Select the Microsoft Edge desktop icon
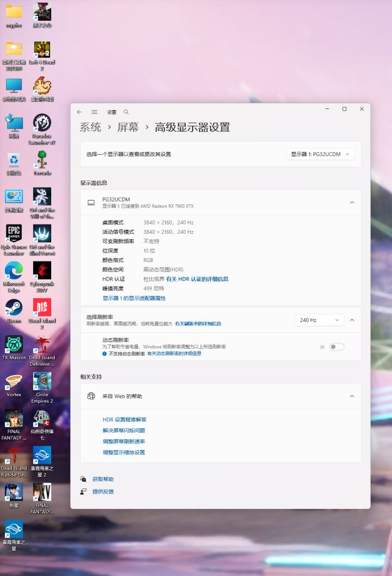This screenshot has width=392, height=576. coord(14,277)
